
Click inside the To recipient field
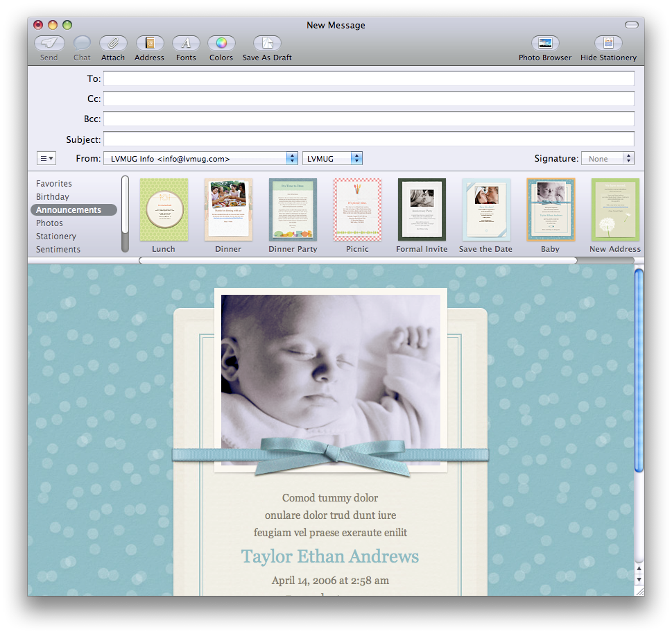(368, 78)
